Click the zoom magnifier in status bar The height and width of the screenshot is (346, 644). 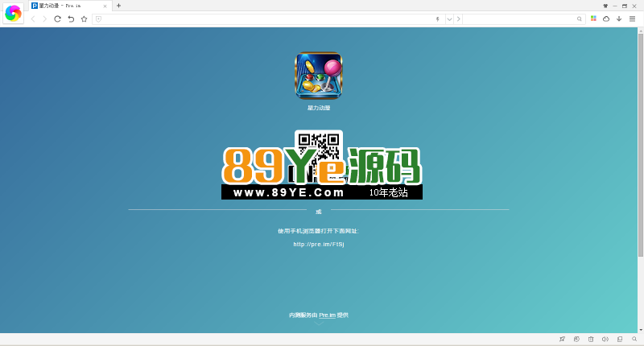pos(634,339)
